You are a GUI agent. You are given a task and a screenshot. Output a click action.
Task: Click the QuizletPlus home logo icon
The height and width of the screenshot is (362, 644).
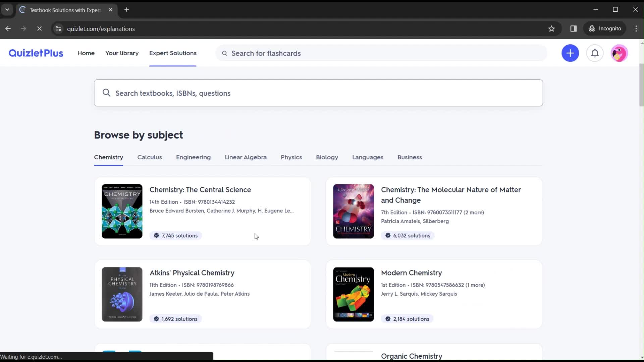coord(36,53)
